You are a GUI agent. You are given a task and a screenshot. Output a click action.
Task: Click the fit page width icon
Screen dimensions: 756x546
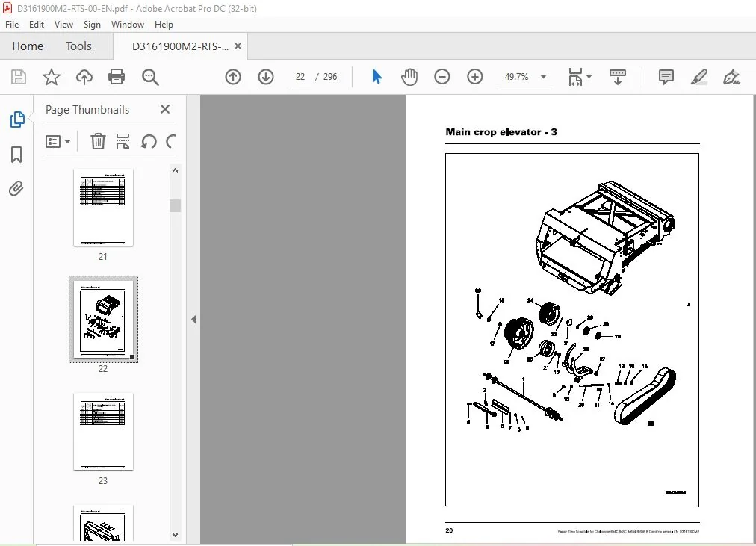[x=575, y=77]
